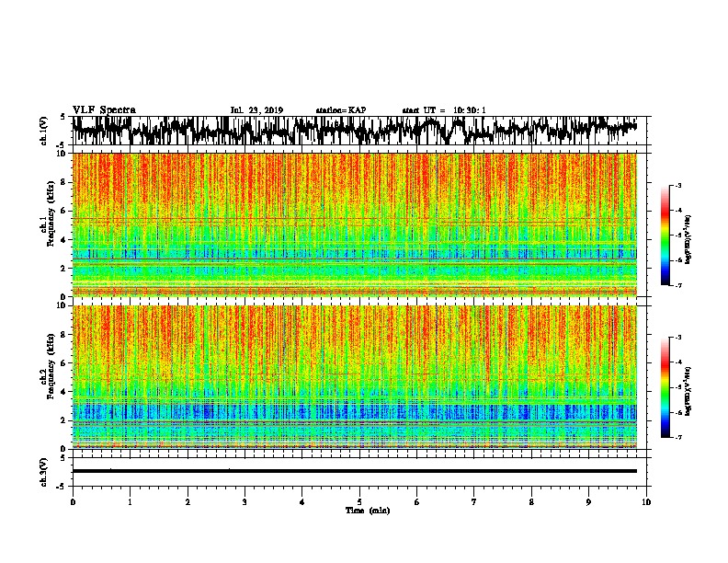Screen dimensions: 728x563
Task: Click the 'VLF Spectra' plot title
Action: click(x=104, y=110)
